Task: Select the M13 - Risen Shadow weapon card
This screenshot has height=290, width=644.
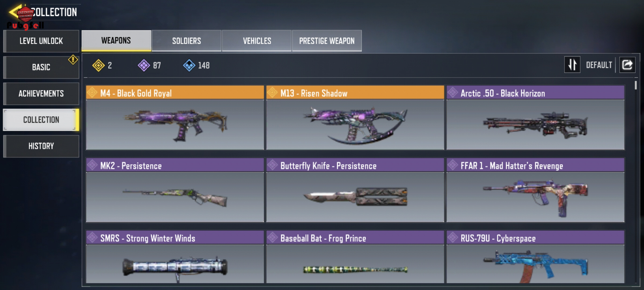Action: tap(355, 118)
